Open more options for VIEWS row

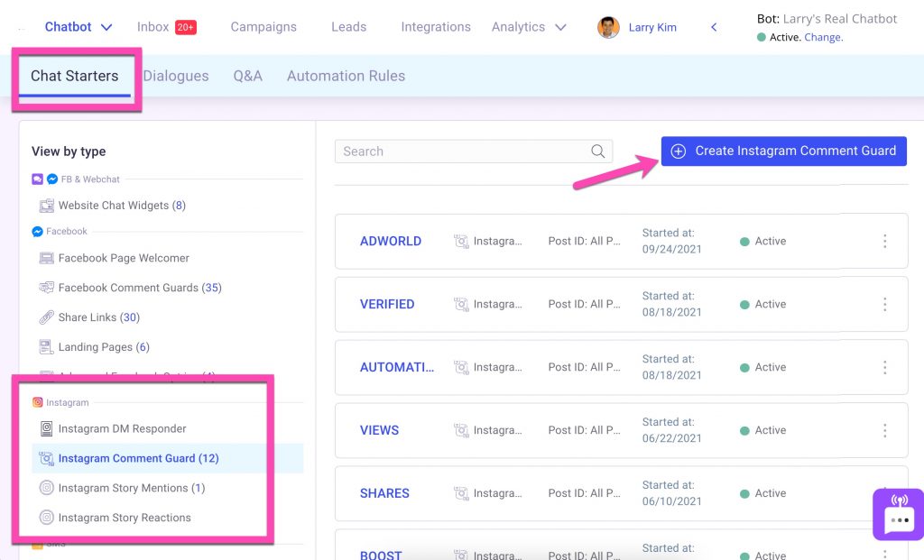884,430
